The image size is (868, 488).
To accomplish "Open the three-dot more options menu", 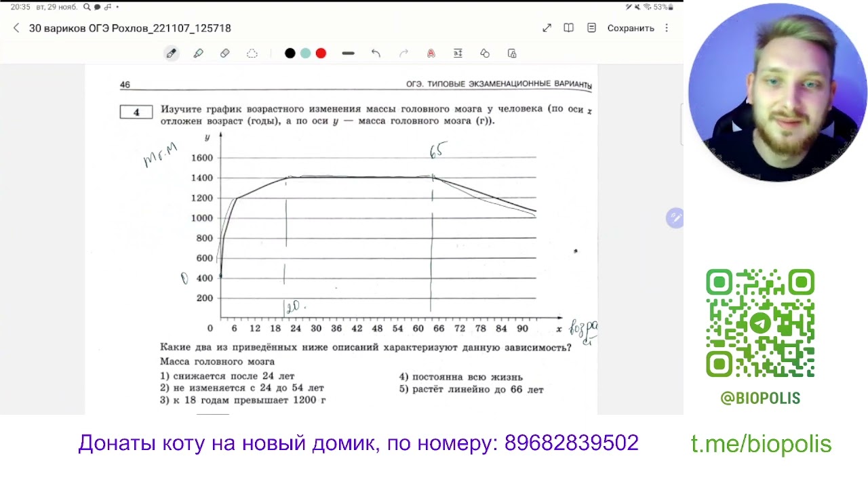I will [x=667, y=28].
